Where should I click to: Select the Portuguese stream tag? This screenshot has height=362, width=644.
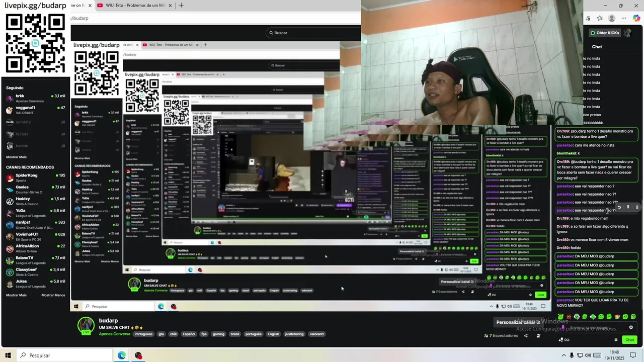pyautogui.click(x=143, y=334)
